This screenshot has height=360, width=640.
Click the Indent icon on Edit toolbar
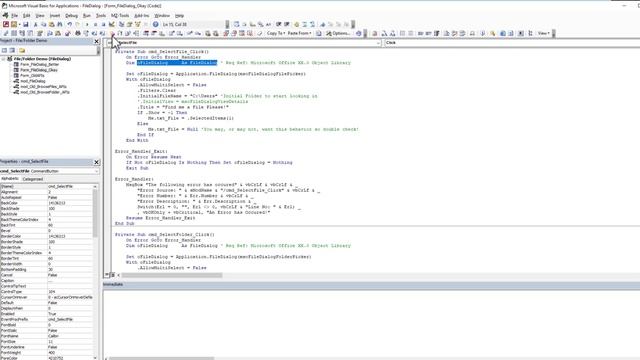[x=278, y=24]
